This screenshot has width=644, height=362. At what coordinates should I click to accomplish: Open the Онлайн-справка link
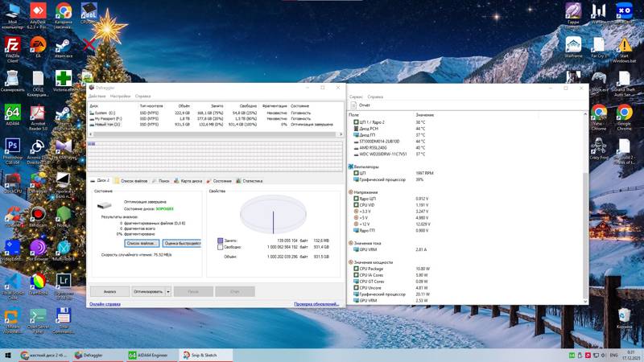click(105, 304)
